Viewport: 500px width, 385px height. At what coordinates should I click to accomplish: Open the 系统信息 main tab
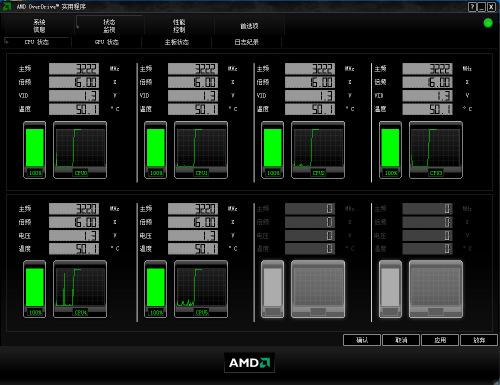39,26
